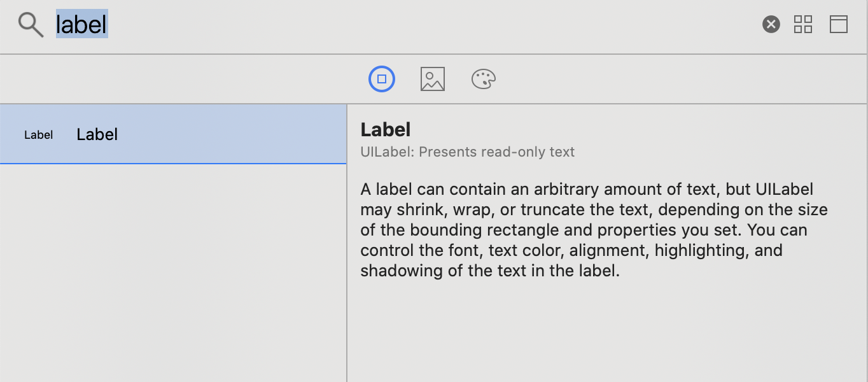Switch to icon grid view
The height and width of the screenshot is (382, 868).
(803, 25)
